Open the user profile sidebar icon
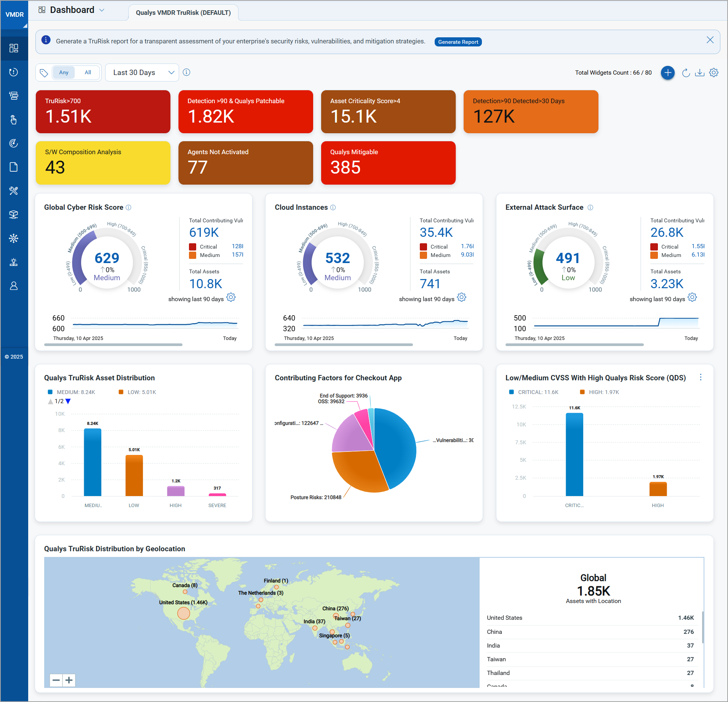The height and width of the screenshot is (702, 728). [x=14, y=286]
